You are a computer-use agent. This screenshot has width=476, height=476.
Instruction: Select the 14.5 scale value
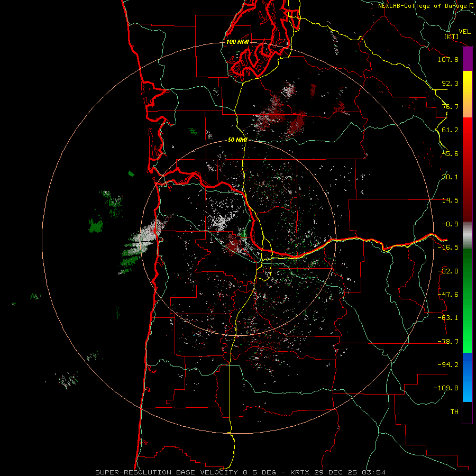[450, 200]
